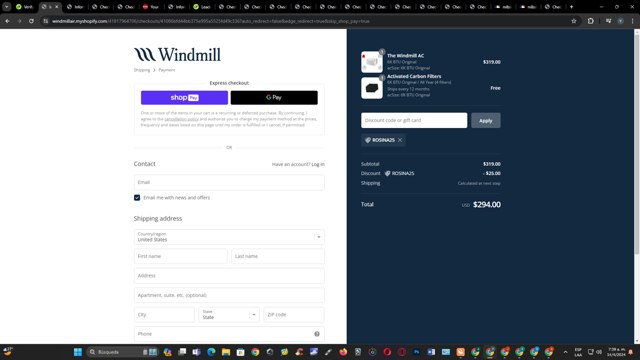Bookmark this page with the star icon
Image resolution: width=640 pixels, height=360 pixels.
[573, 21]
